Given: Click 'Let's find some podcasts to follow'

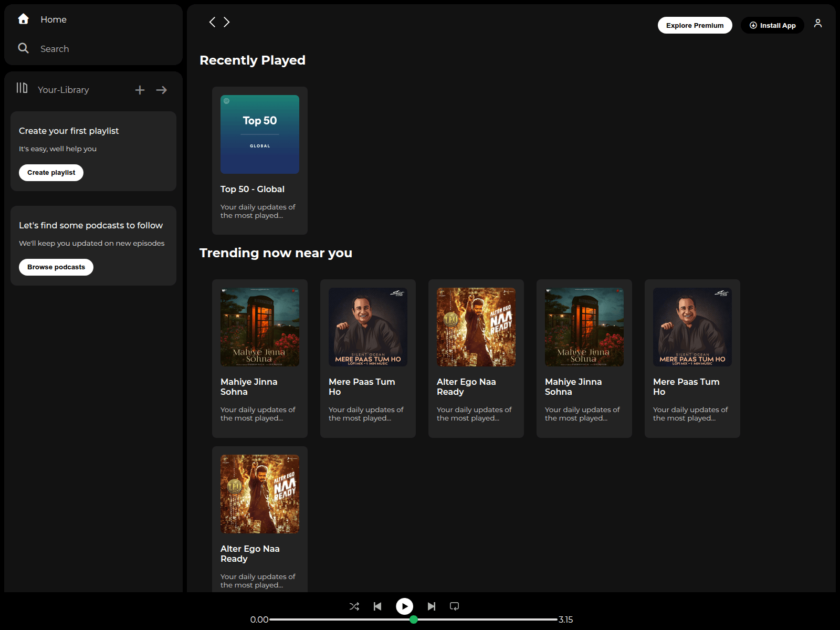Looking at the screenshot, I should [91, 225].
